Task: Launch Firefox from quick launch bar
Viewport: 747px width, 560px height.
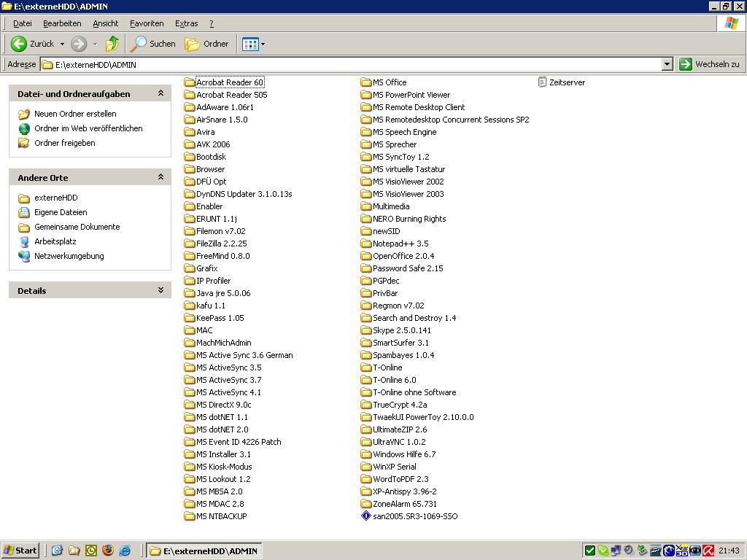Action: tap(108, 551)
